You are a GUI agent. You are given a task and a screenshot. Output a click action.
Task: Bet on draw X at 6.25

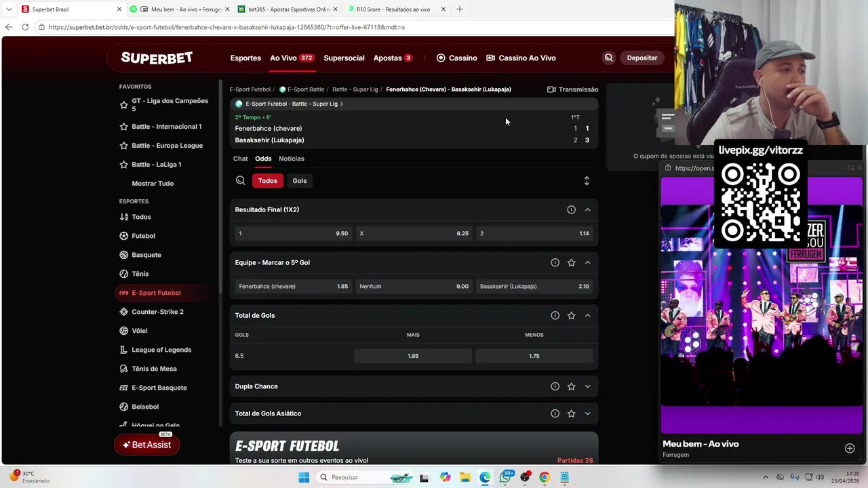(414, 233)
